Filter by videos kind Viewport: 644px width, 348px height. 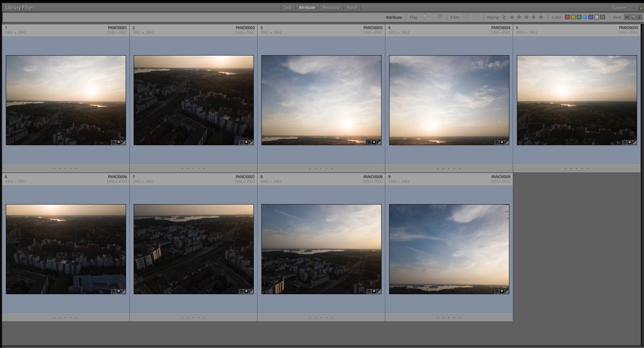[x=639, y=17]
